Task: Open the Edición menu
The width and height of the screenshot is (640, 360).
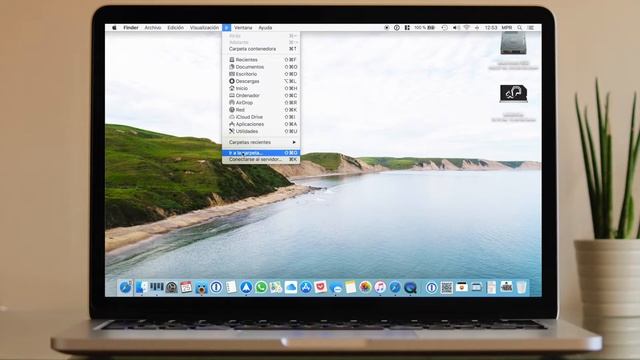Action: pyautogui.click(x=176, y=28)
